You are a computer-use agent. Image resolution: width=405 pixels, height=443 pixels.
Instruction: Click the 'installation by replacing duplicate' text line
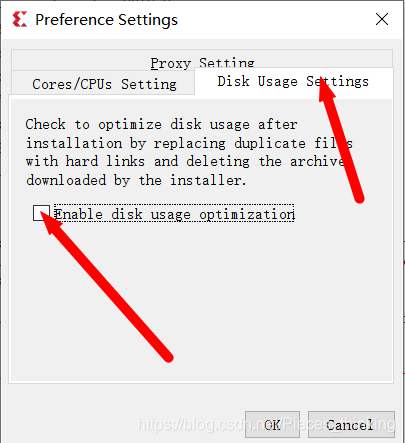click(x=189, y=143)
